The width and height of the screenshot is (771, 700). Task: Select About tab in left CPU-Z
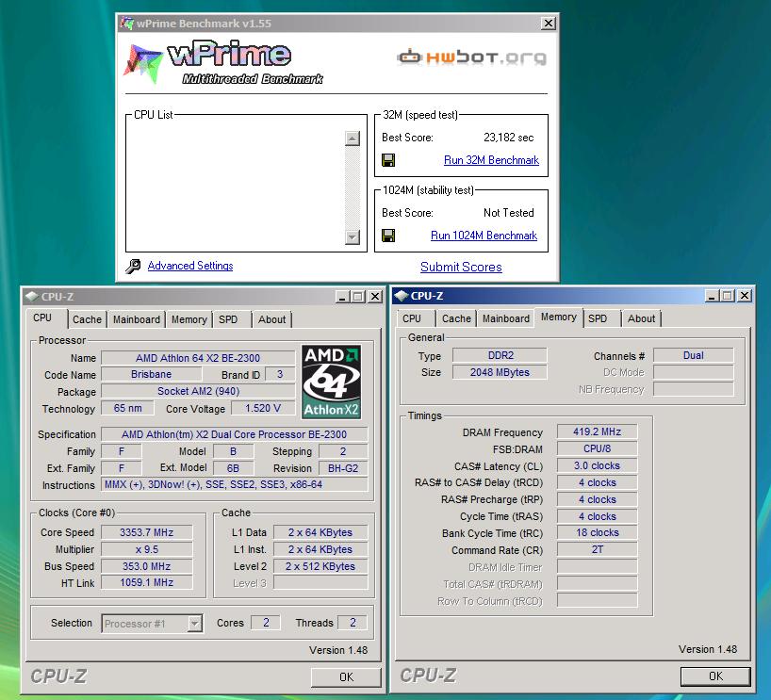[271, 319]
